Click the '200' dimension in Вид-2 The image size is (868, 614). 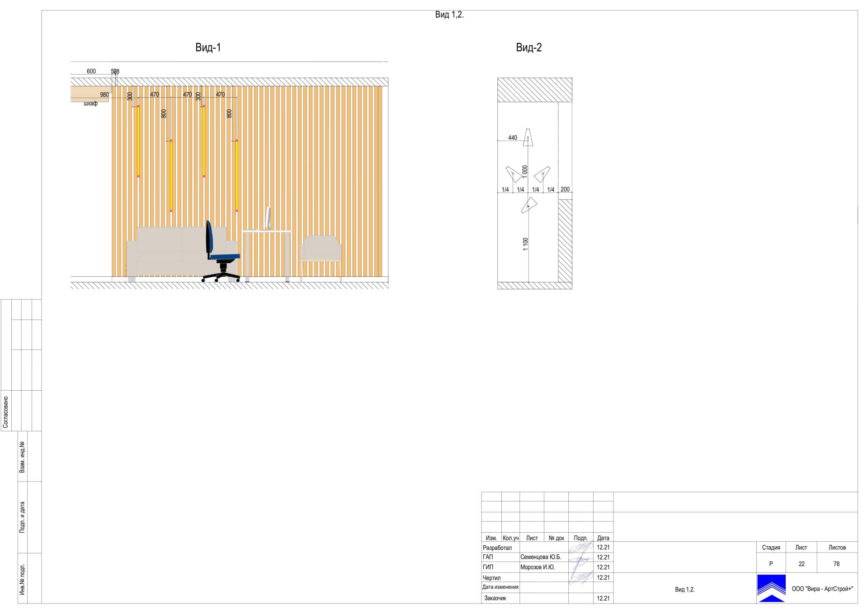[565, 189]
